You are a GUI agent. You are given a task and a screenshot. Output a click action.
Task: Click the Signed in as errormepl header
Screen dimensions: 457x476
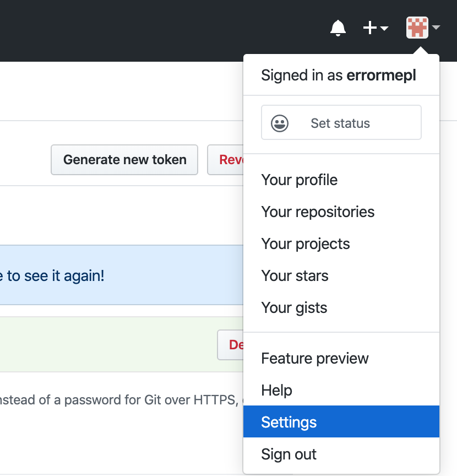(339, 75)
